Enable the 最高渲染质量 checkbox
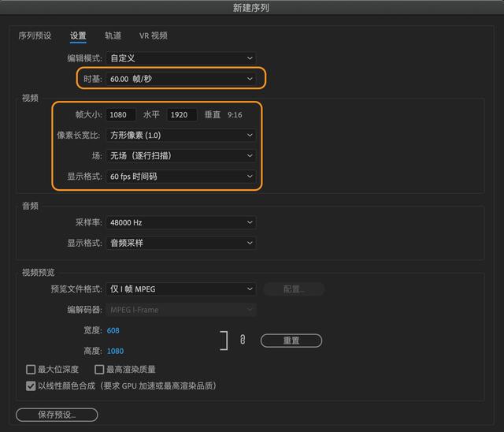 point(99,369)
